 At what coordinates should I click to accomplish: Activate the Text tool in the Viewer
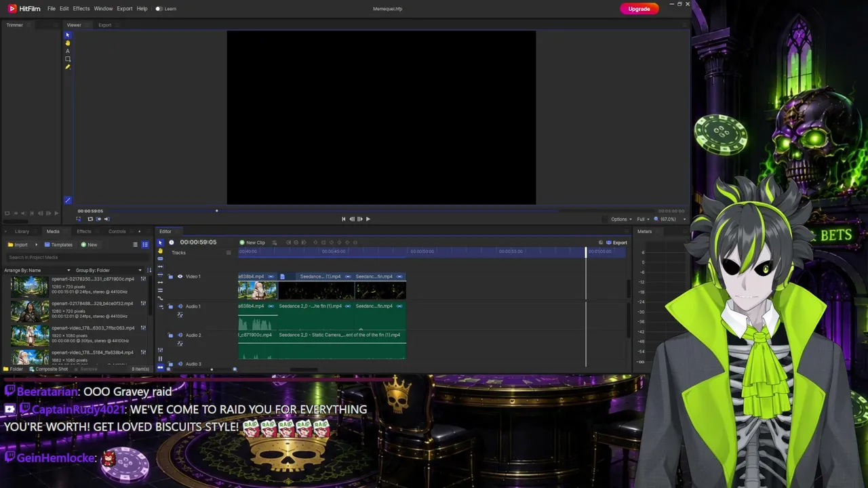67,51
